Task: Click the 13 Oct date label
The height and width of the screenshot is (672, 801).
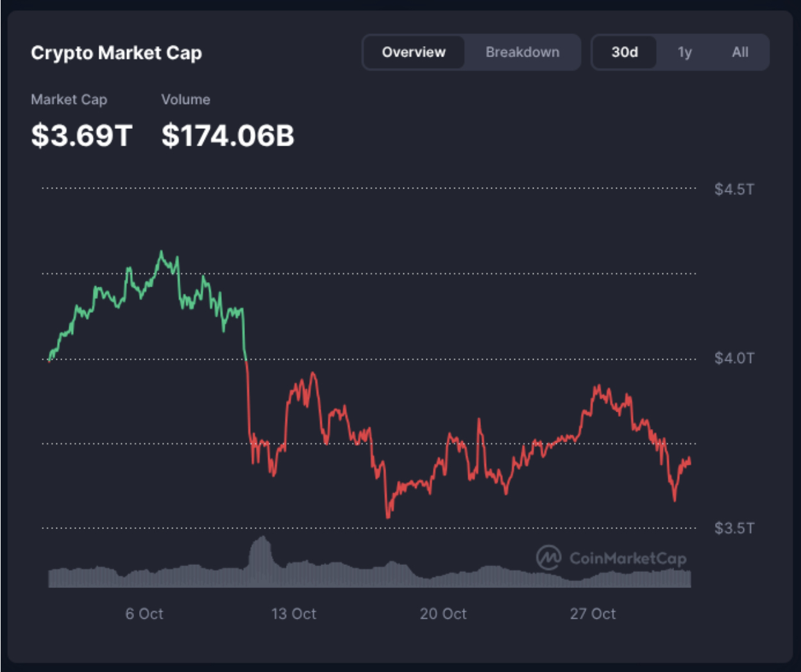Action: [294, 614]
